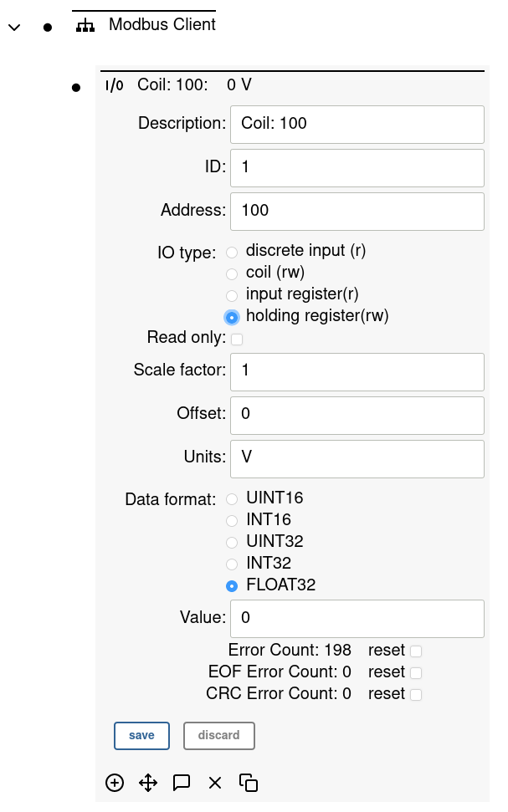Enable the Read only checkbox
Viewport: 508px width, 812px height.
coord(237,339)
